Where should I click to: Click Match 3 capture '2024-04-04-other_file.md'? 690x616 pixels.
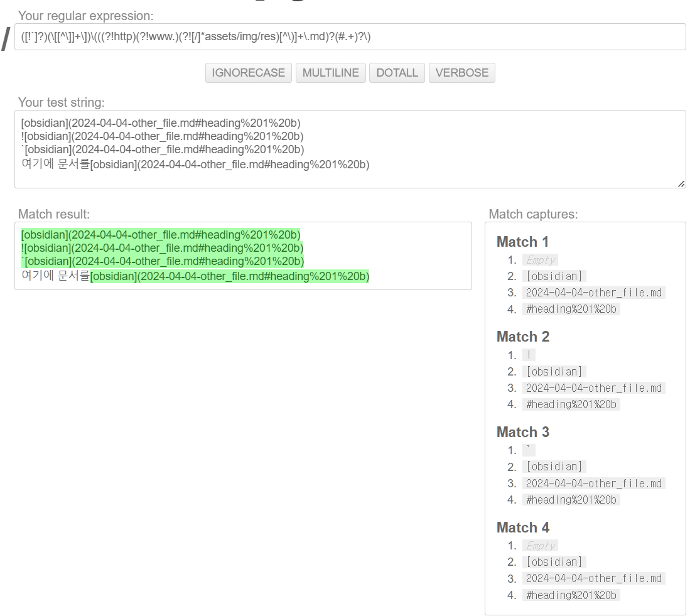click(x=594, y=484)
